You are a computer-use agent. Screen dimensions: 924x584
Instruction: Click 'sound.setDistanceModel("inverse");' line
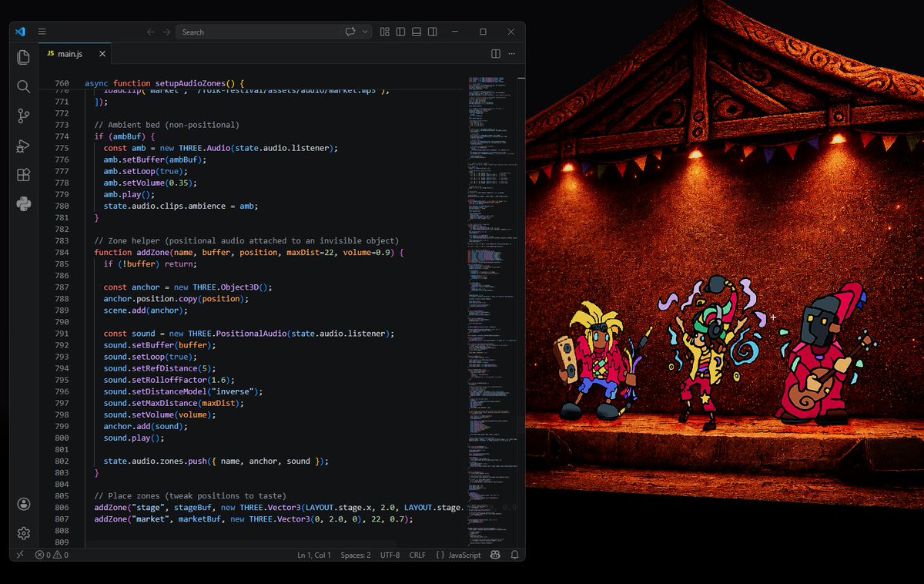(x=183, y=391)
